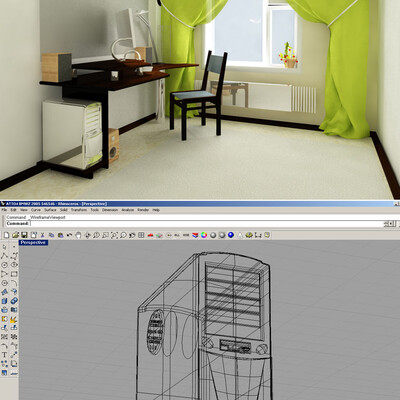
Task: Pick the Circle tool in sidebar
Action: [5, 265]
